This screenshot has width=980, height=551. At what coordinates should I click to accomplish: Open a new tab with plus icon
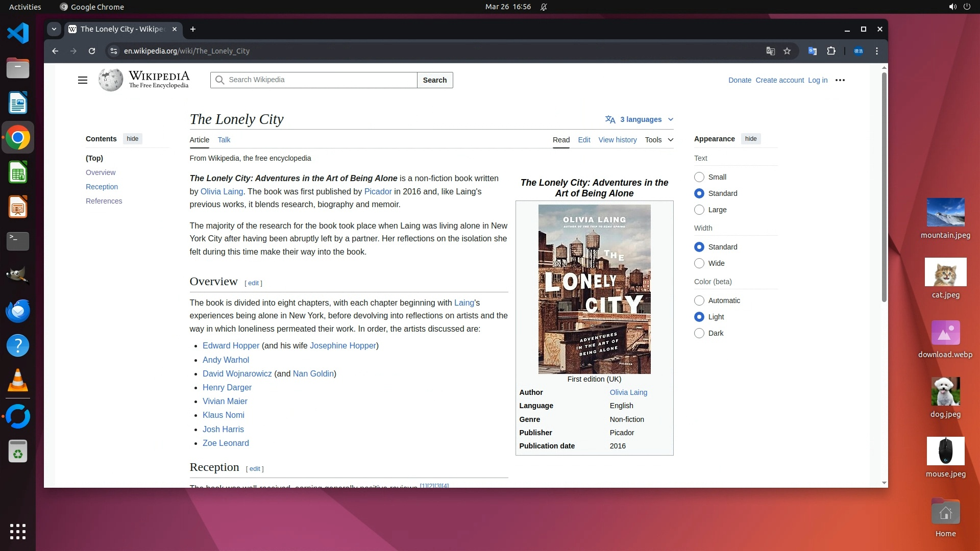(193, 29)
